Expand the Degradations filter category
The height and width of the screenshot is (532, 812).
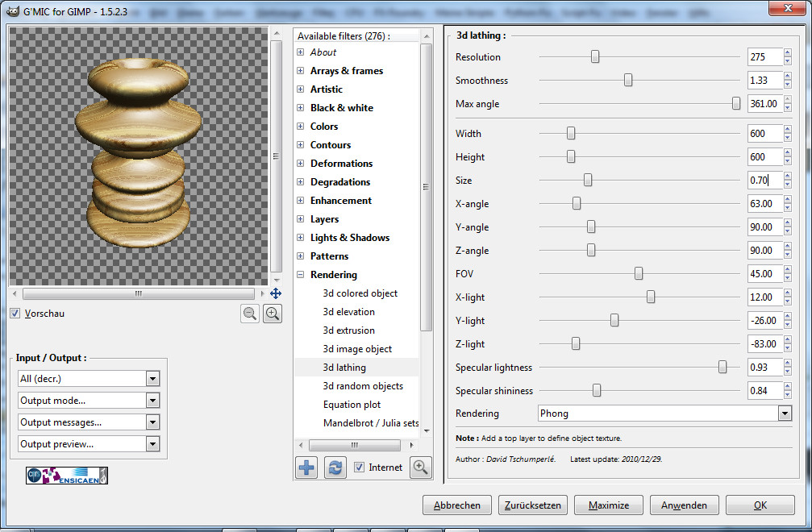point(300,181)
